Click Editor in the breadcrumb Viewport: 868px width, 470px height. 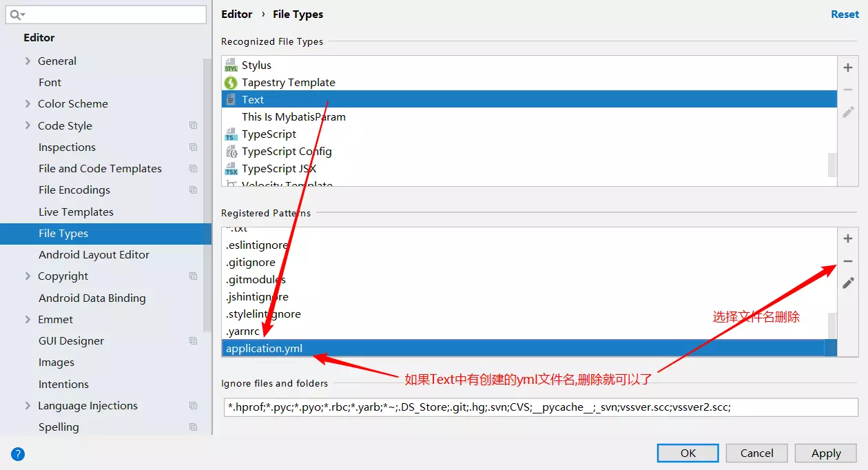pyautogui.click(x=237, y=14)
